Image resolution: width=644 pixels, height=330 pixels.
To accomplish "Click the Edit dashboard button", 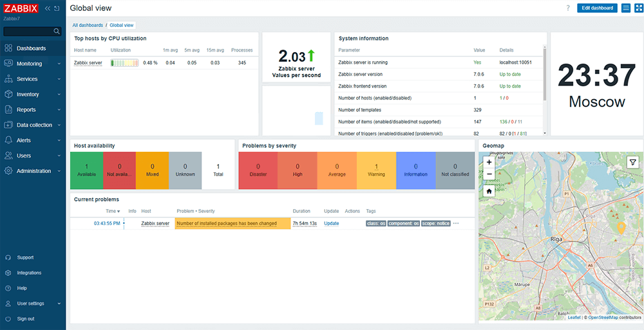I will pos(597,8).
